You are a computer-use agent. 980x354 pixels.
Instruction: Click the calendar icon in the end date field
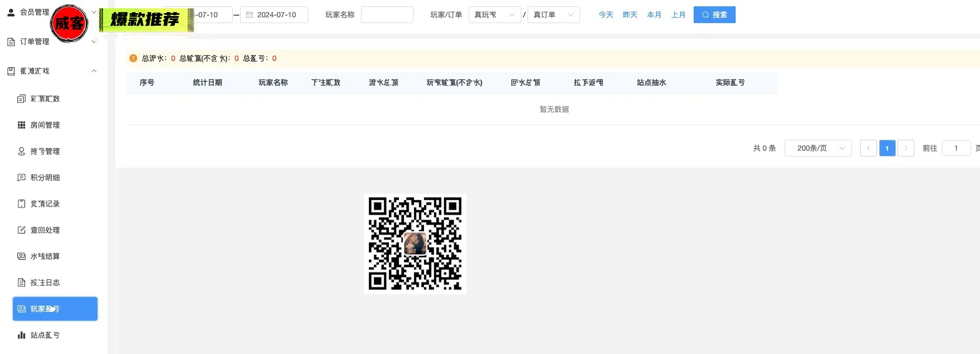point(250,15)
